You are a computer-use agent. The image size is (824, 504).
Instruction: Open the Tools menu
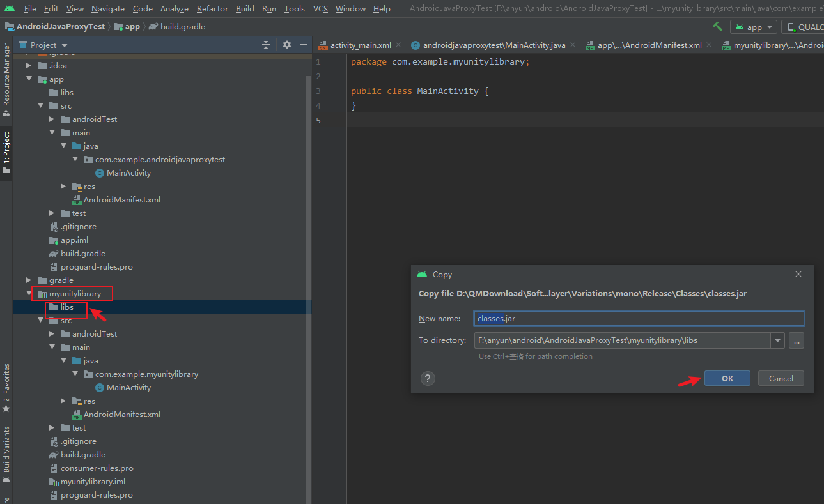[294, 8]
